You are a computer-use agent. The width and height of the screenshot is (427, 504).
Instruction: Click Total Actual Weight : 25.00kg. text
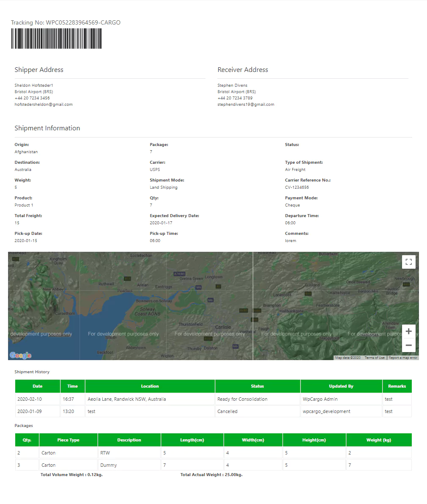click(x=211, y=475)
